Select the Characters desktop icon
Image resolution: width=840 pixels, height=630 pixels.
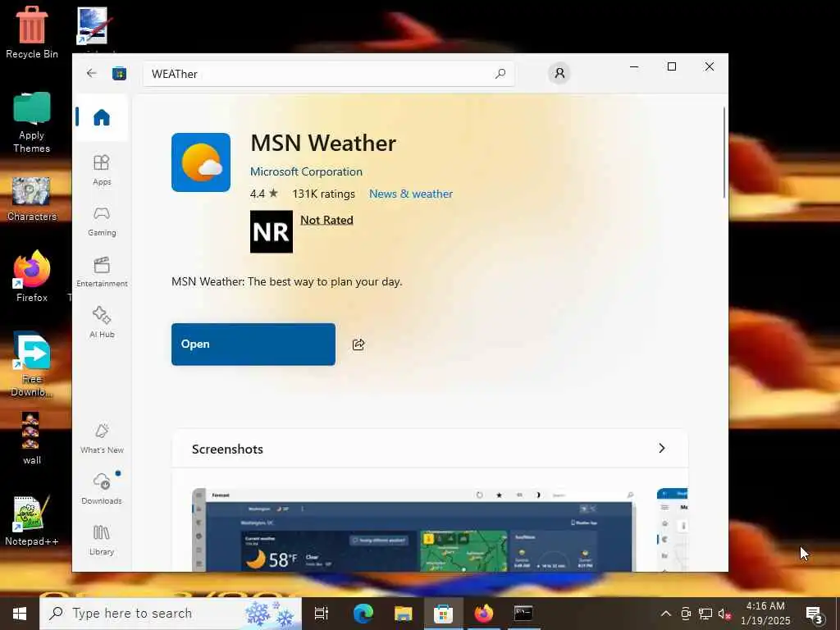32,199
